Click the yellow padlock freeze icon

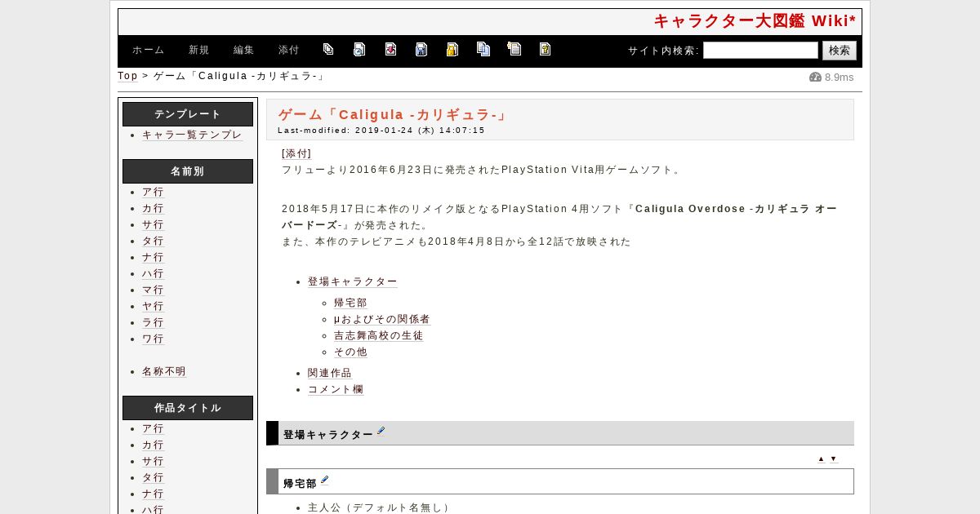click(x=452, y=49)
